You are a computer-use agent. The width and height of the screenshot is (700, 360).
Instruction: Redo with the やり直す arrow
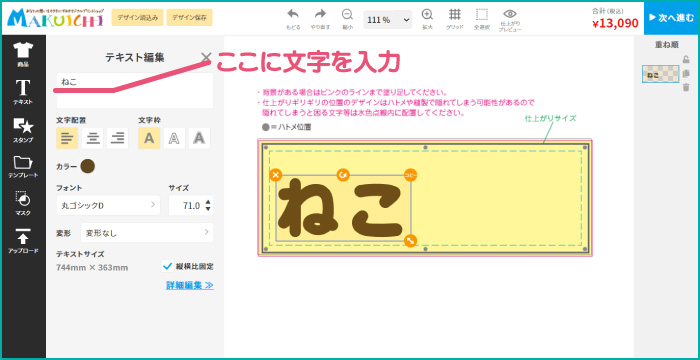point(320,19)
